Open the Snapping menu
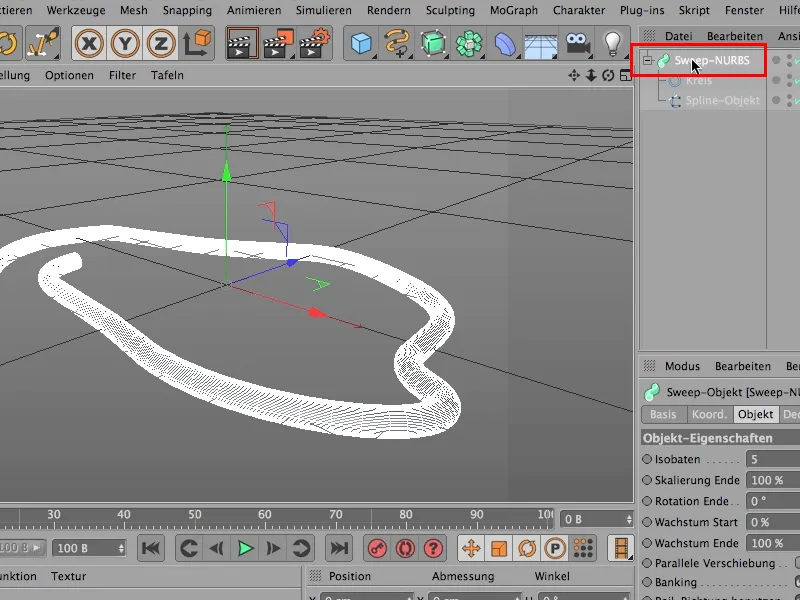Image resolution: width=800 pixels, height=600 pixels. pyautogui.click(x=187, y=10)
